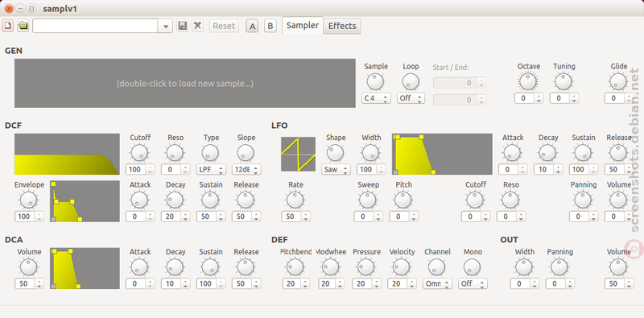Click the DCF Attack knob
The image size is (644, 318).
tap(139, 200)
